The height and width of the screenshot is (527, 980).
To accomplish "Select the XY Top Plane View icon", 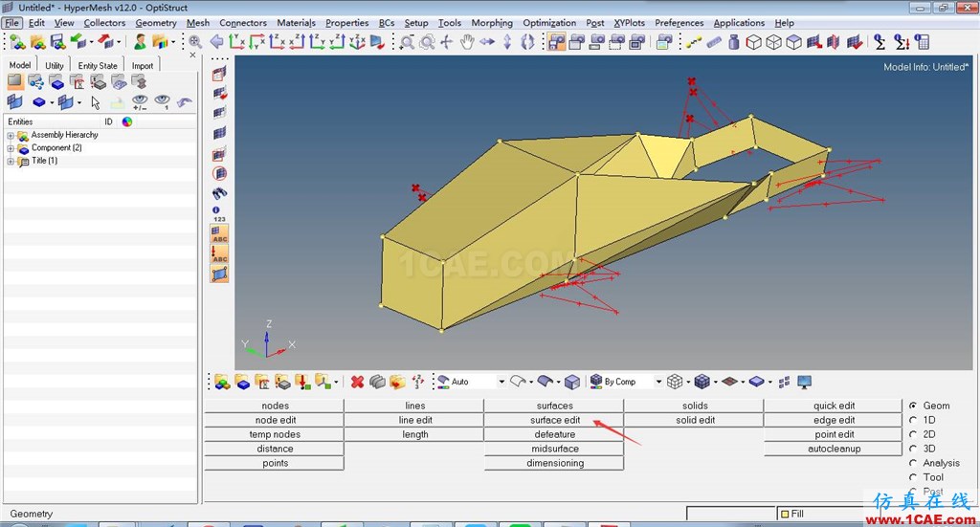I will click(x=237, y=42).
